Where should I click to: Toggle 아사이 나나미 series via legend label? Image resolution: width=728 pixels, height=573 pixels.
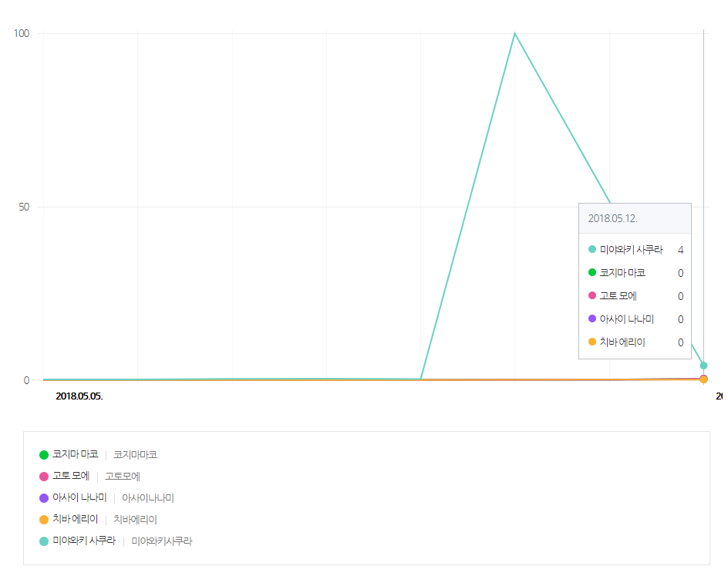point(79,498)
